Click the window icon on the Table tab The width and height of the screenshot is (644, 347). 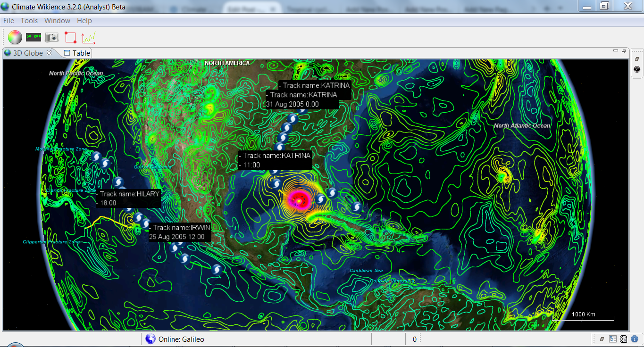click(x=67, y=53)
